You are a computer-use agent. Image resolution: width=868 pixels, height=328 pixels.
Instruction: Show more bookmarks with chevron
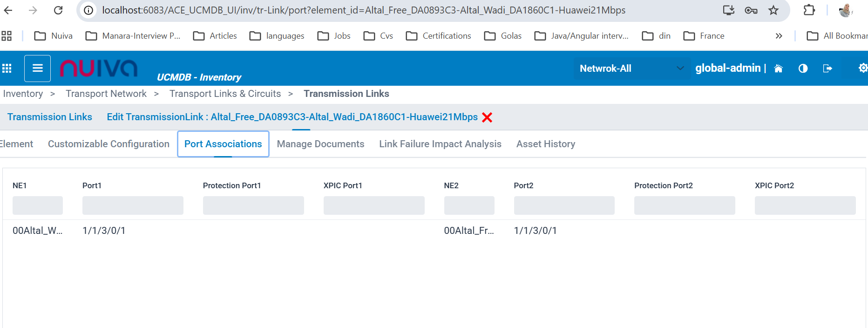[x=779, y=36]
